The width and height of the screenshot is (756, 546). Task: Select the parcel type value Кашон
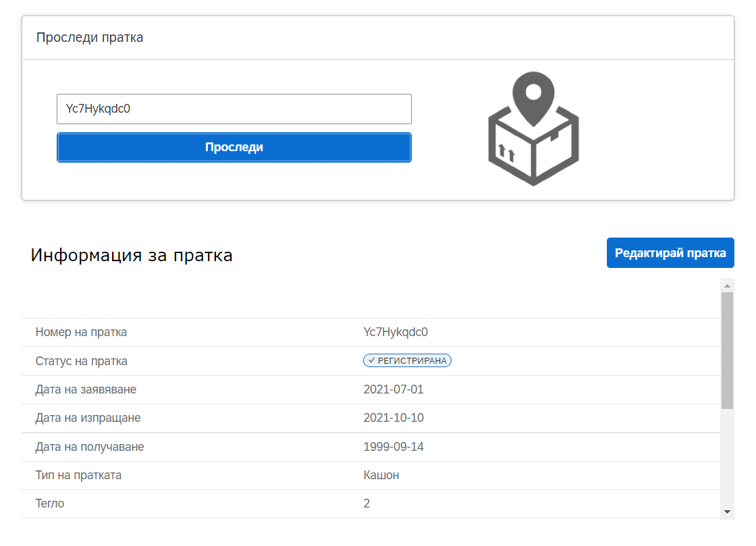[x=381, y=475]
